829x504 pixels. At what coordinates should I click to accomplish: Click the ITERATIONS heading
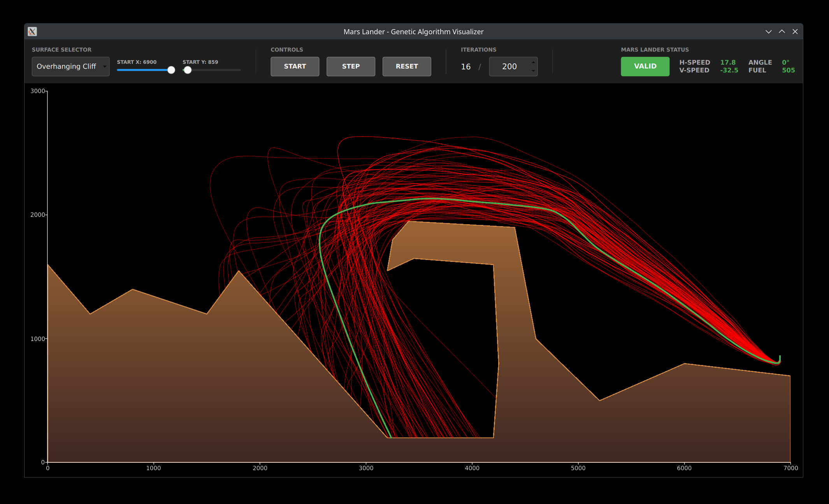(478, 50)
